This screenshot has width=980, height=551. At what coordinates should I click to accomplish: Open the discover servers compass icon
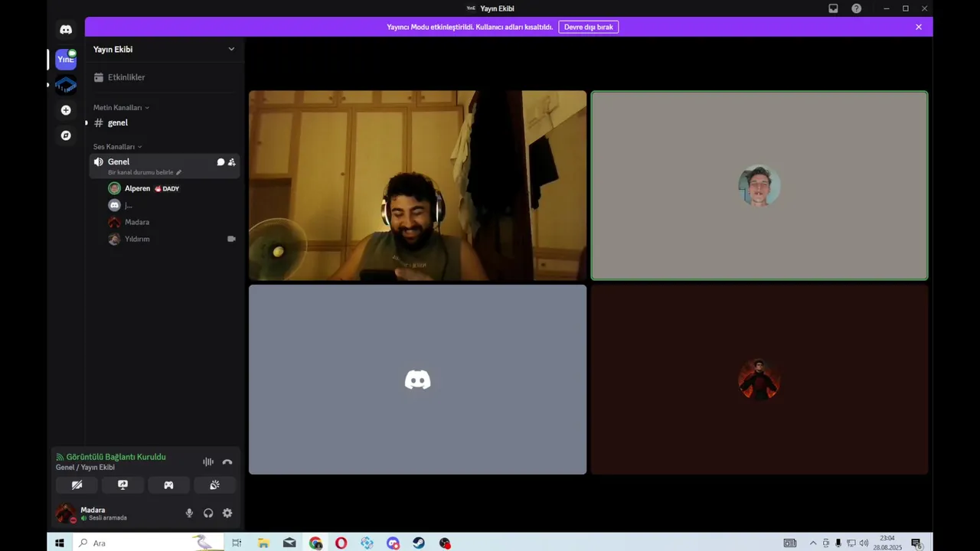click(66, 135)
